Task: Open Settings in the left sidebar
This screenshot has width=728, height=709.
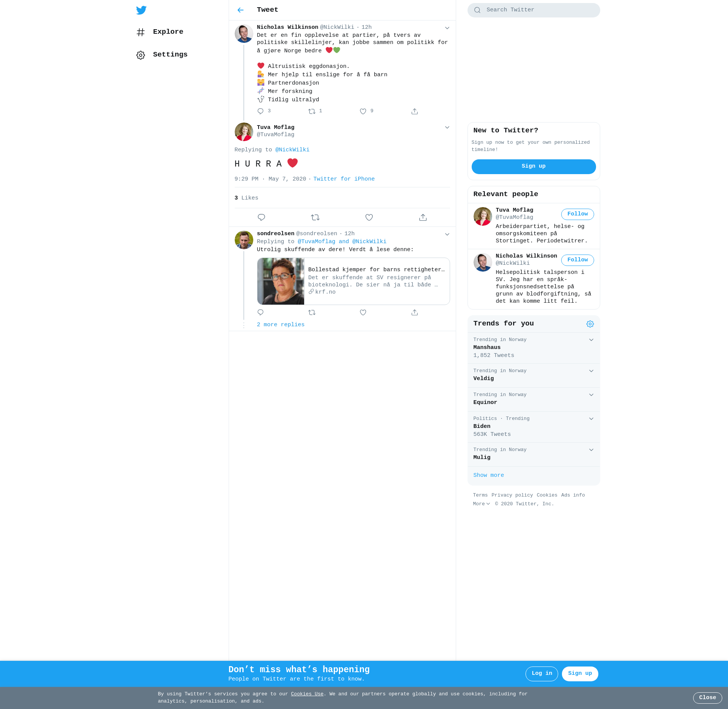Action: tap(170, 55)
